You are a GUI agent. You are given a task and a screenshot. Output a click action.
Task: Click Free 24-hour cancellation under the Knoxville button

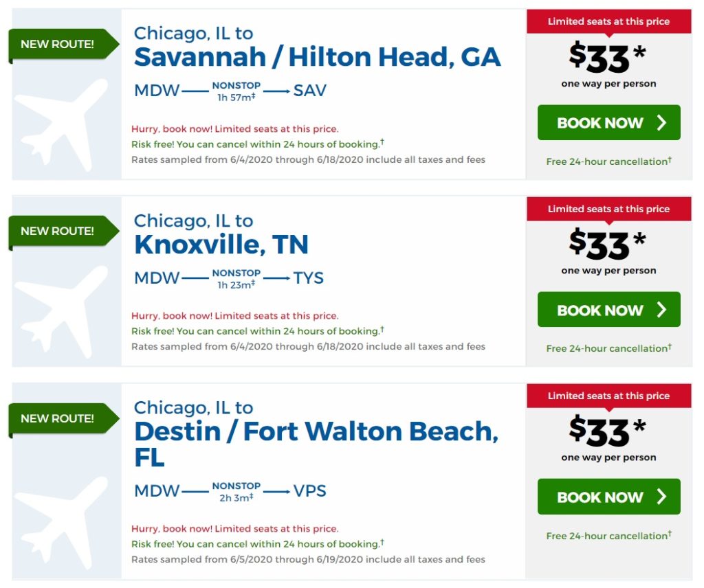(608, 348)
